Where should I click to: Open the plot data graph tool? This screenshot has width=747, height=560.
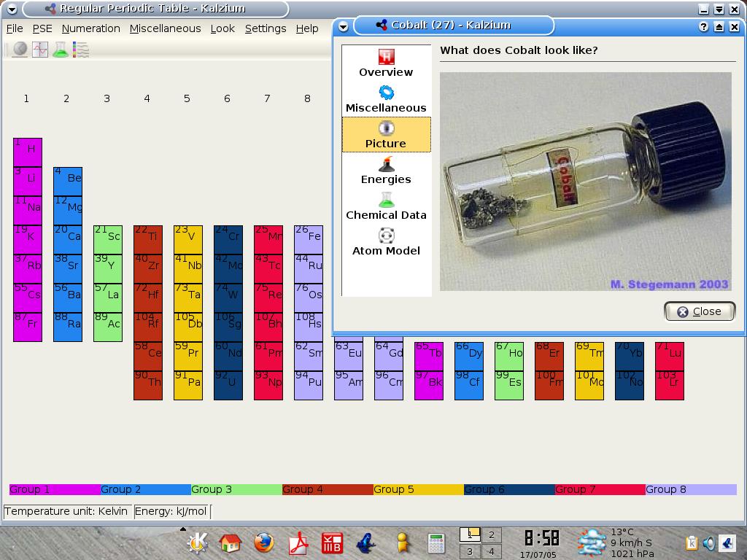point(40,50)
